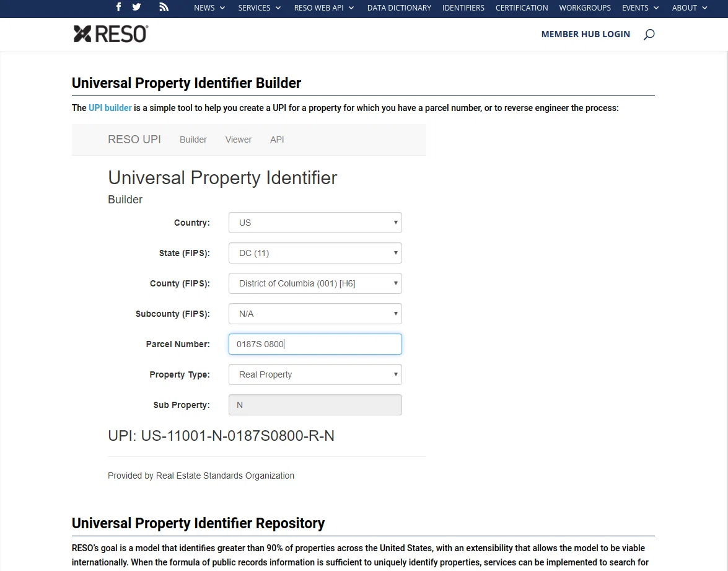Open the CERTIFICATION menu item

click(522, 8)
